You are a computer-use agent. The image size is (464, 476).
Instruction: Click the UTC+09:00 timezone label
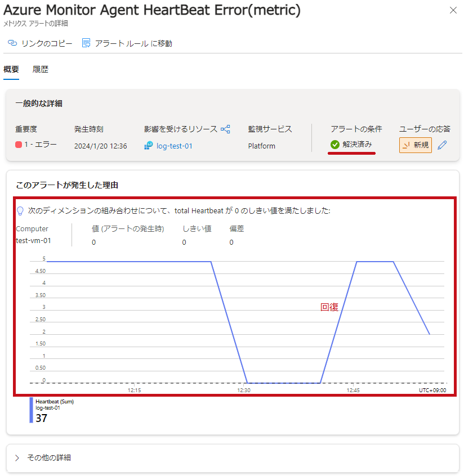coord(432,390)
